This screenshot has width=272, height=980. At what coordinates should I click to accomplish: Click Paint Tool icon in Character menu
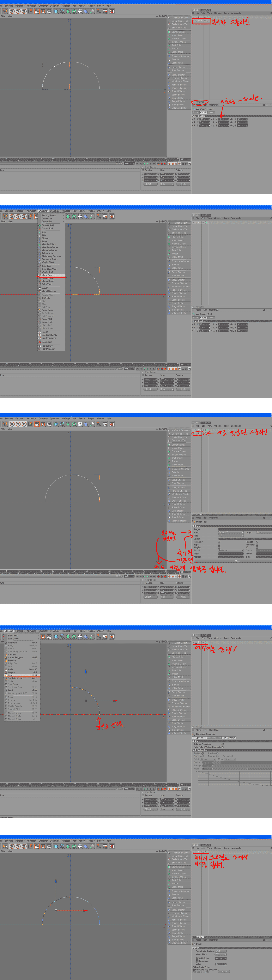pos(39,284)
